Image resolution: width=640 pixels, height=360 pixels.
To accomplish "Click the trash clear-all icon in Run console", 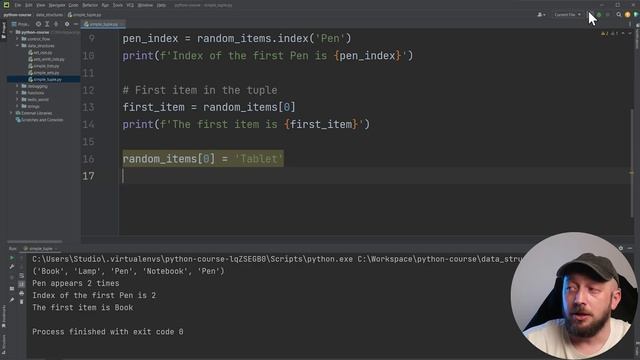I will (x=21, y=302).
